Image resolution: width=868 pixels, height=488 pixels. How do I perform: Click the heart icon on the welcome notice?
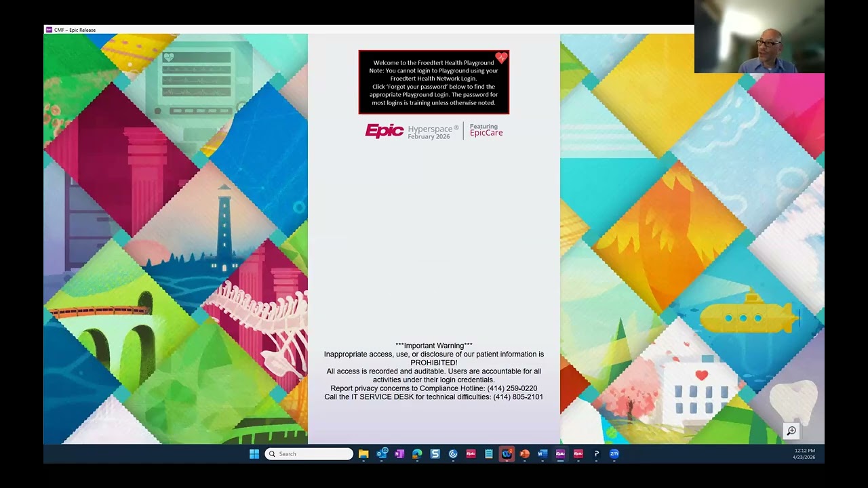[501, 58]
